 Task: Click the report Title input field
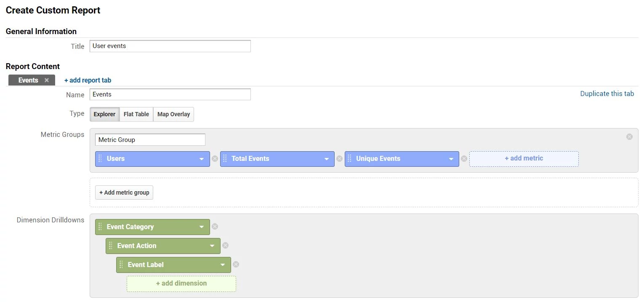(x=170, y=46)
